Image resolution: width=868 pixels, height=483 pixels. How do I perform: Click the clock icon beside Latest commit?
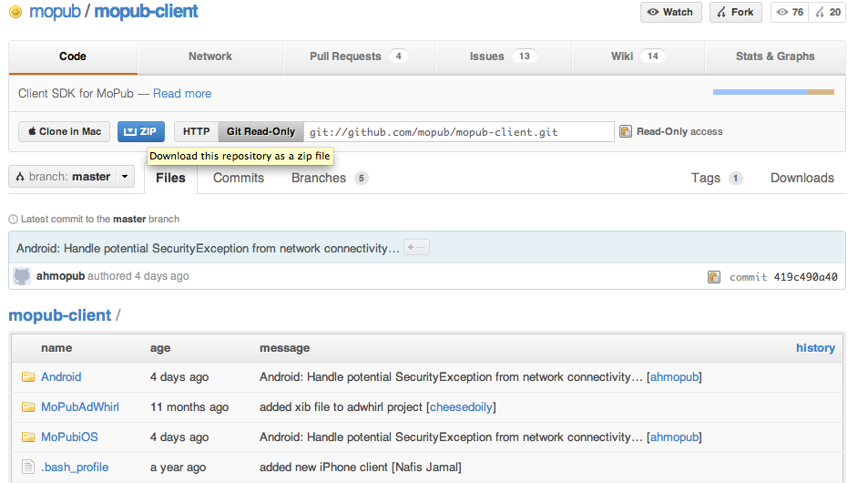click(14, 220)
